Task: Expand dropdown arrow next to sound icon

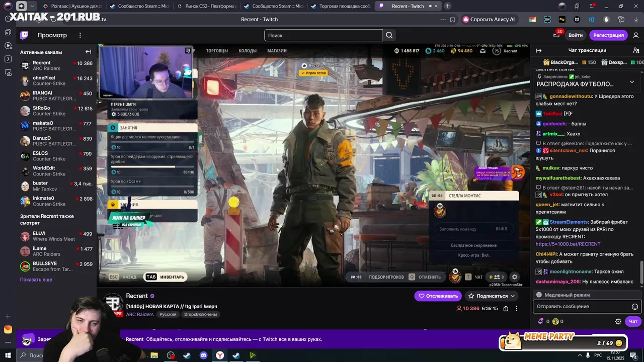Action: pos(32,6)
